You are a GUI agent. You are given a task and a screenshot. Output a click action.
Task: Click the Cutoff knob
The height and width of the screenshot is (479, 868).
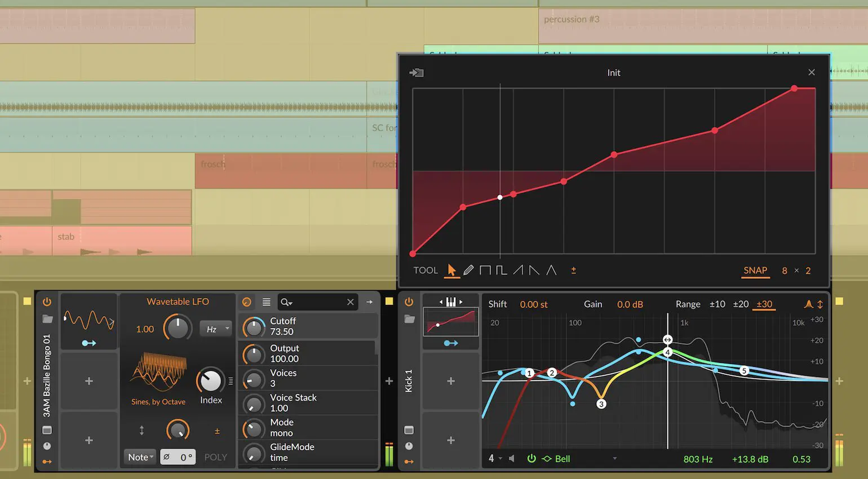254,326
